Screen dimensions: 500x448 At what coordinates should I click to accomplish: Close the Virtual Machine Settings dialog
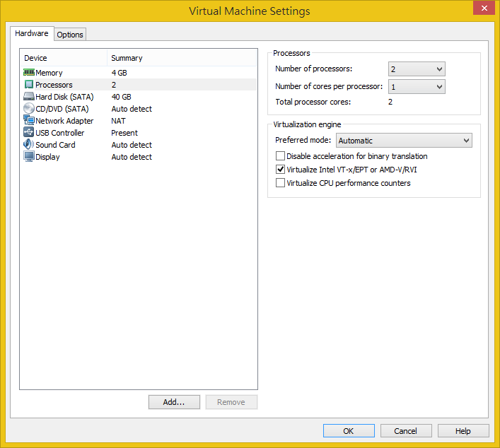tap(484, 8)
